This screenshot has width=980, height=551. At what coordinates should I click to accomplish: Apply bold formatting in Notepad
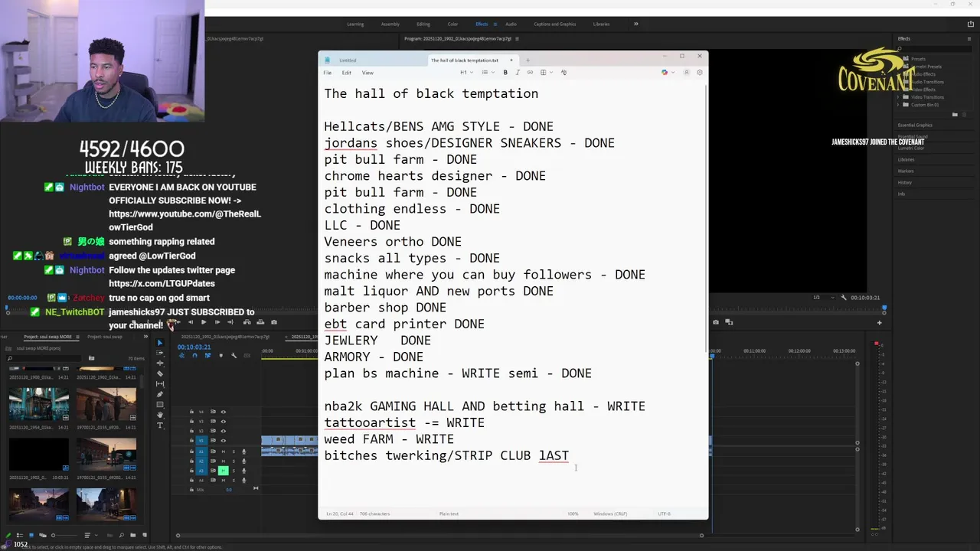(505, 72)
